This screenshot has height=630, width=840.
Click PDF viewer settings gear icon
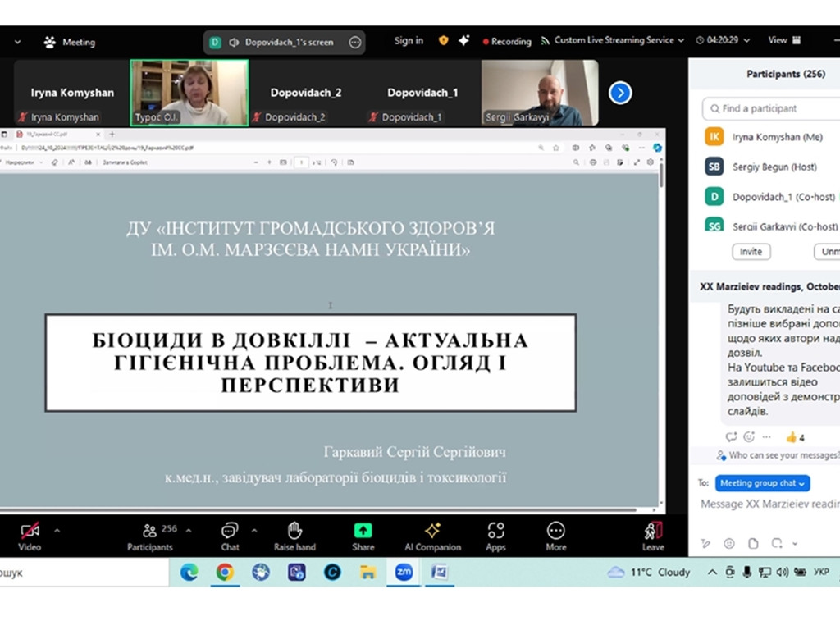(651, 162)
